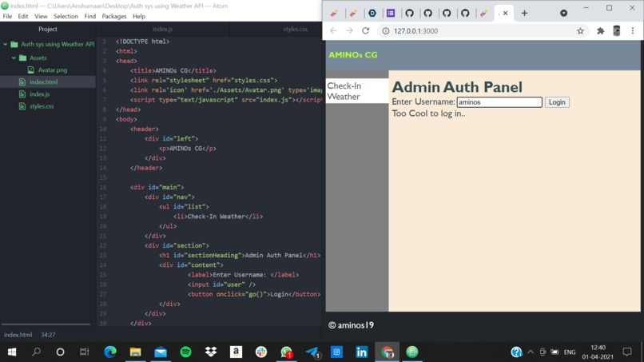Open File Explorer from taskbar
Image resolution: width=644 pixels, height=362 pixels.
tap(135, 352)
